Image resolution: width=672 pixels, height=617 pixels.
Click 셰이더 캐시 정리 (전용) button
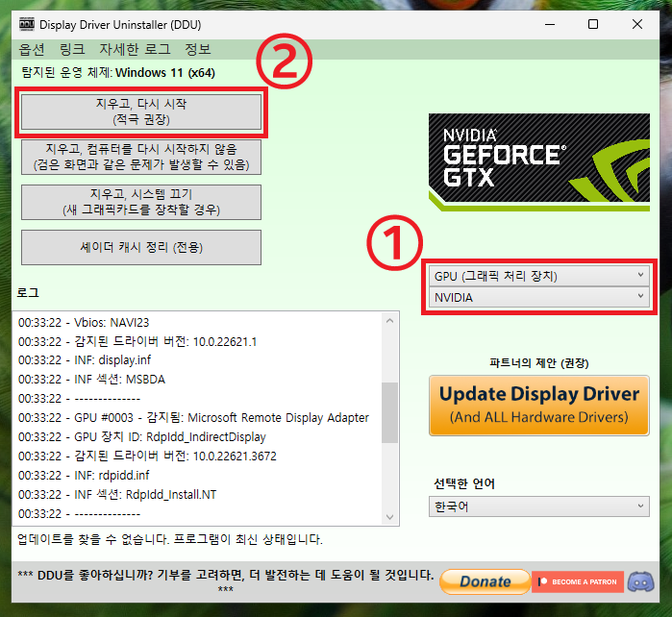point(141,247)
